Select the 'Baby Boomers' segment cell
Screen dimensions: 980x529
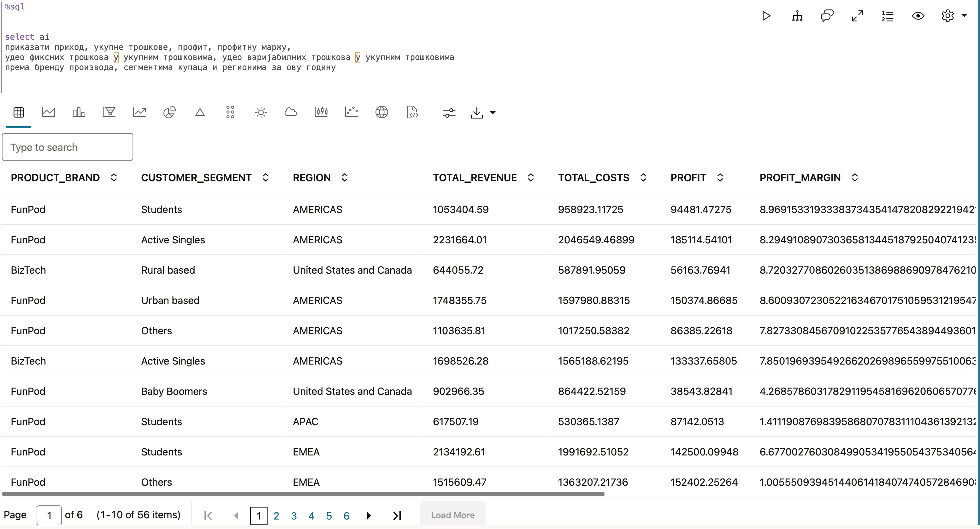(174, 392)
